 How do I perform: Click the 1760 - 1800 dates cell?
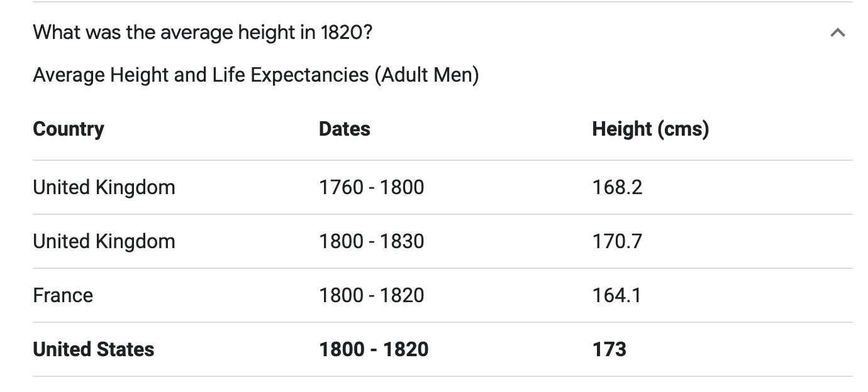371,187
